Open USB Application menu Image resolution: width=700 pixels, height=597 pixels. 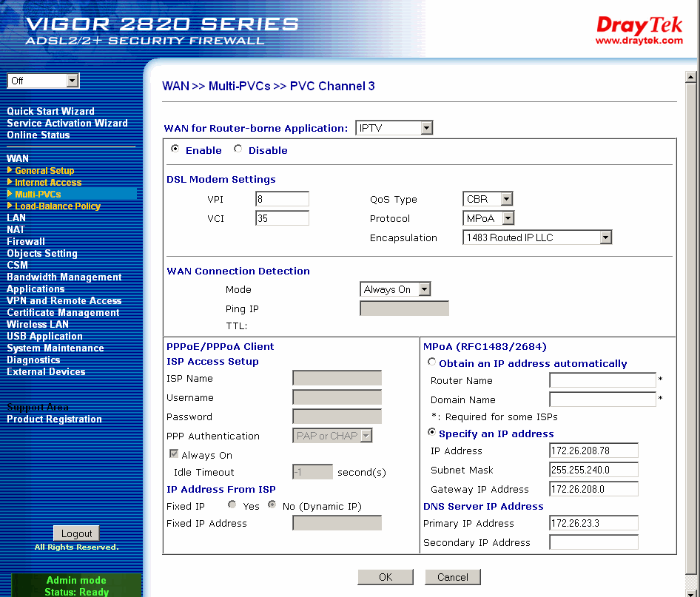(44, 337)
